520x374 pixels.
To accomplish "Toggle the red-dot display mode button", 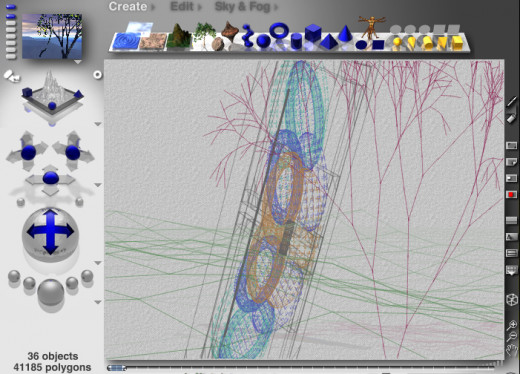I will [x=511, y=194].
